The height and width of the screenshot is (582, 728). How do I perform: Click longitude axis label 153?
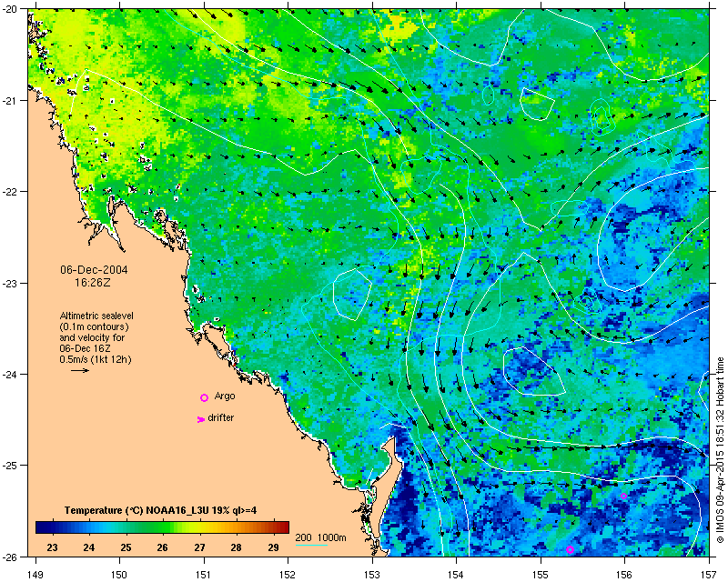[x=372, y=575]
